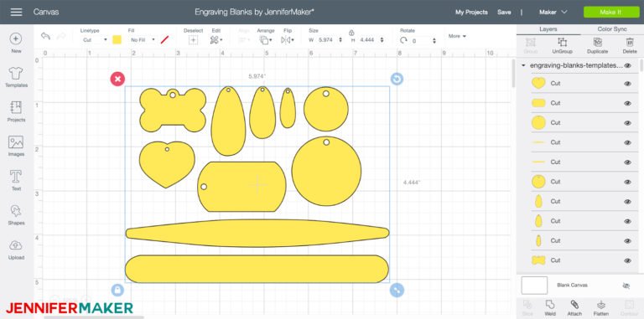Image resolution: width=644 pixels, height=319 pixels.
Task: Click the green Make It button
Action: 610,12
